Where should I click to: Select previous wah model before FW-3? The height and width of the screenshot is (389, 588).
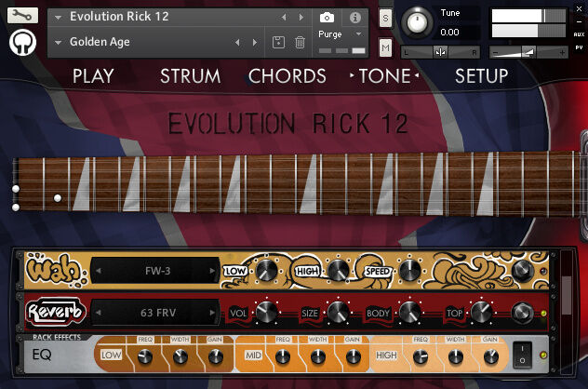click(99, 271)
